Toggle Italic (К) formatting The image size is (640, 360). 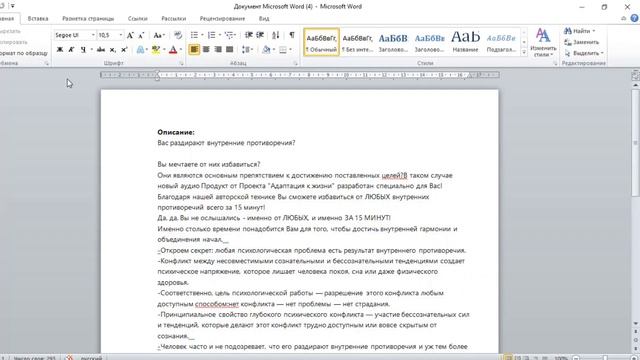71,49
